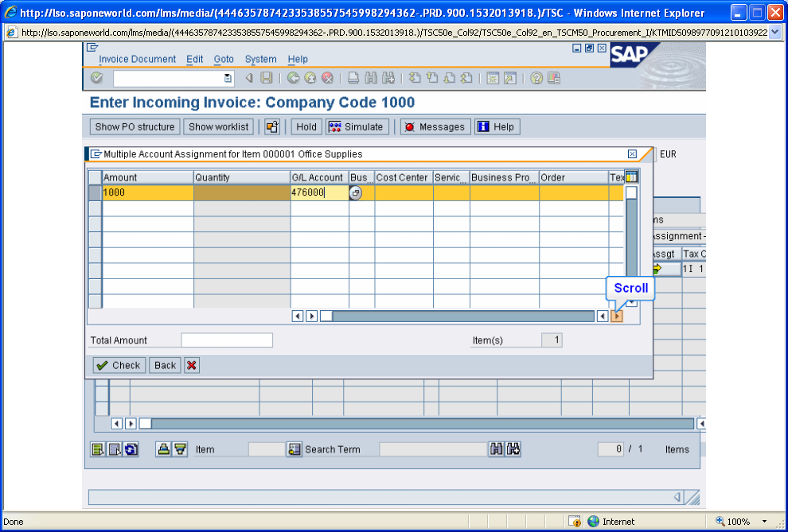Click the browser address bar dropdown arrow
This screenshot has height=532, width=788.
point(774,33)
